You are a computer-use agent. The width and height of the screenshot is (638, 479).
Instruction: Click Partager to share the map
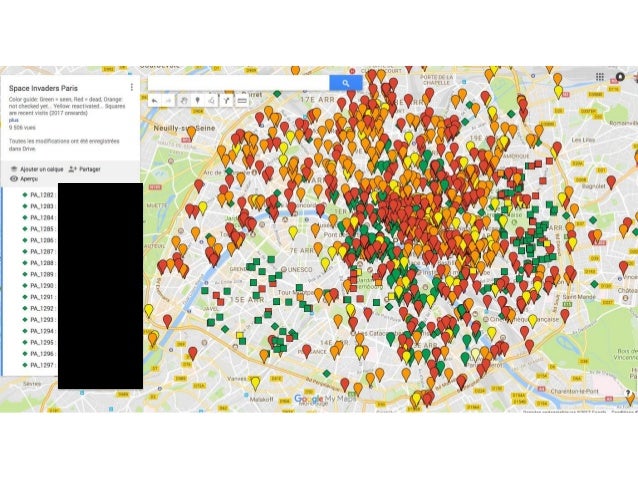85,169
